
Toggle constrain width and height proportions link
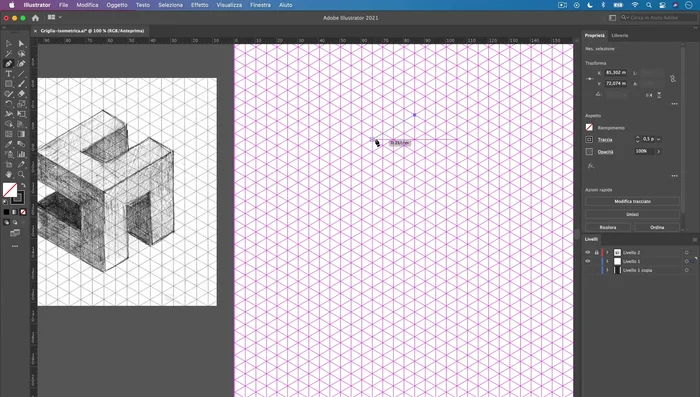point(673,79)
